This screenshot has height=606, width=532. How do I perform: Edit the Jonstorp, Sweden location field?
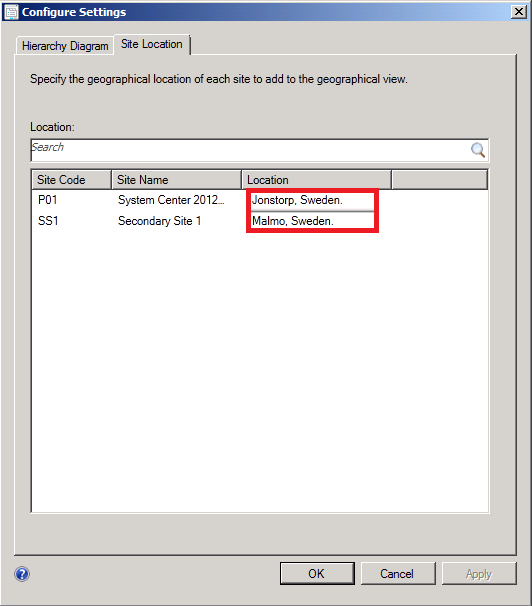click(312, 200)
